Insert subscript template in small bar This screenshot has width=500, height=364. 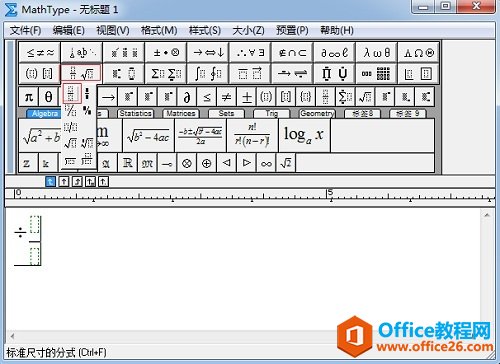coord(405,97)
